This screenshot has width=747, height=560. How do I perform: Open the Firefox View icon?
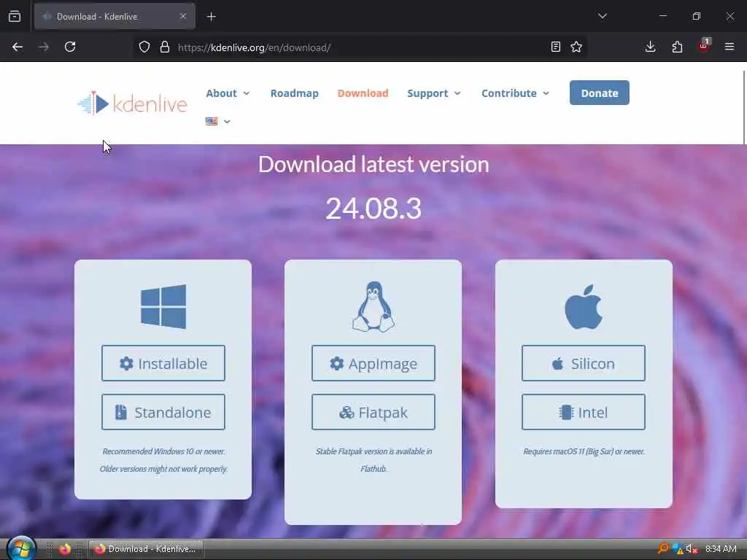[15, 17]
